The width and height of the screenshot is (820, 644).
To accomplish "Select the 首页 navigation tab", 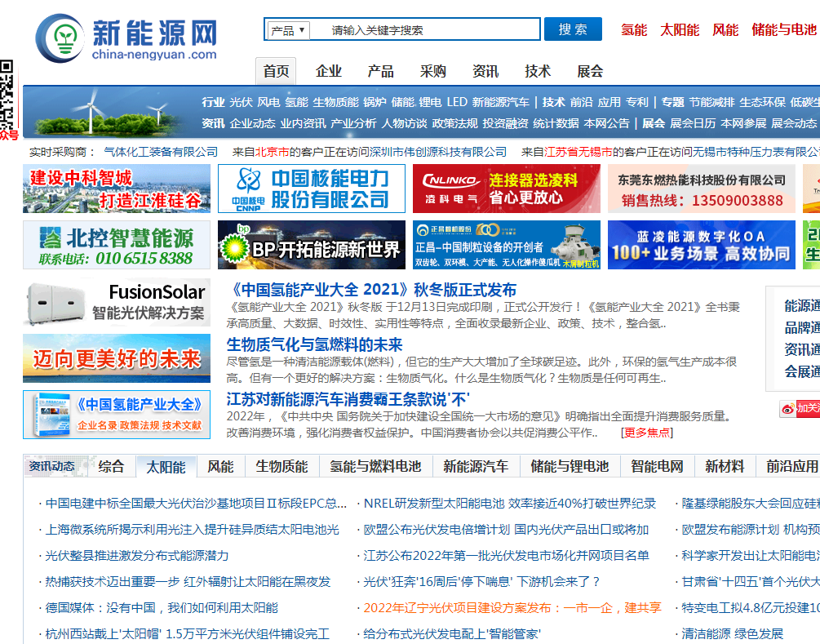I will (276, 71).
